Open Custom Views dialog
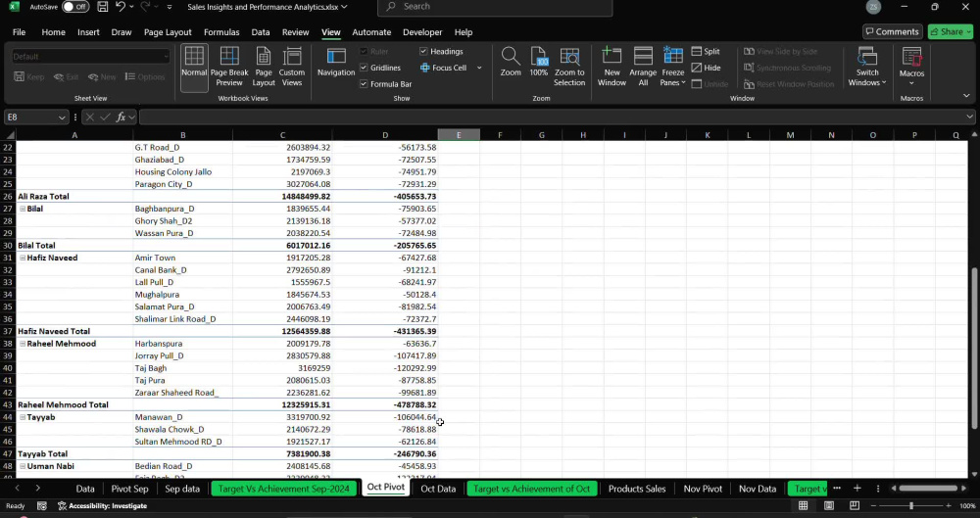Screen dimensions: 980x518 coord(292,69)
